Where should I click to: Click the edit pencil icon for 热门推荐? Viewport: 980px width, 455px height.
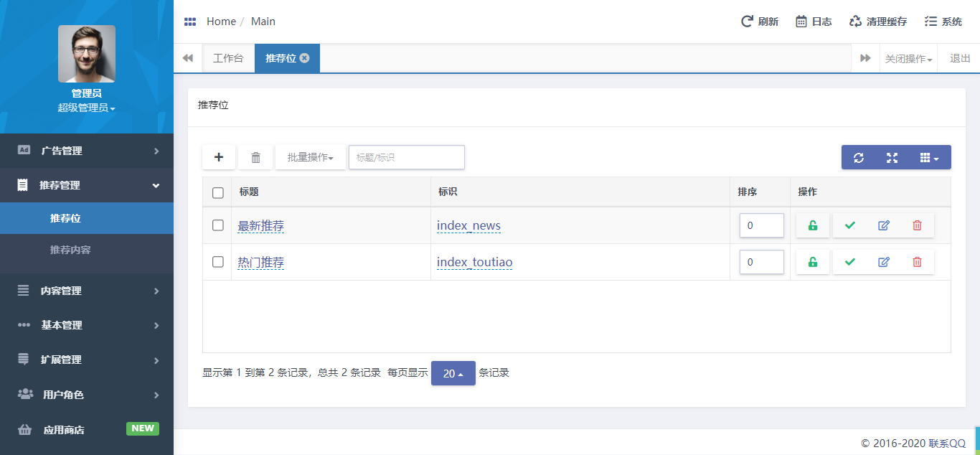click(x=883, y=262)
